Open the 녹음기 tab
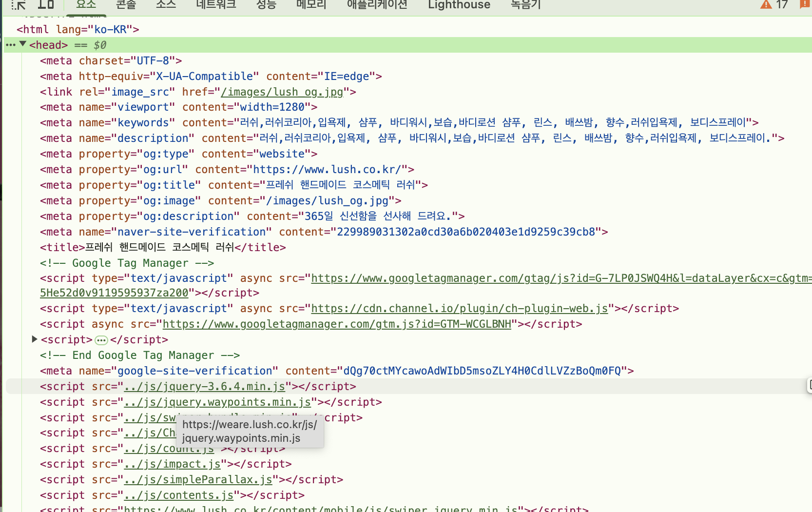This screenshot has width=812, height=512. point(526,5)
